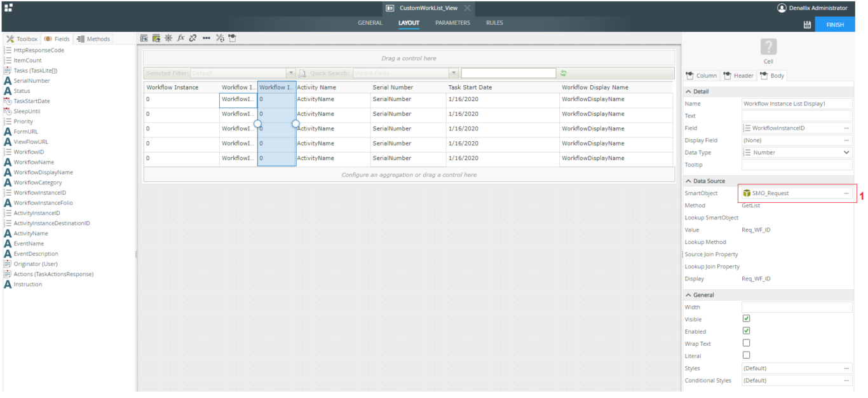
Task: Open the Toolbox tab
Action: tap(22, 39)
